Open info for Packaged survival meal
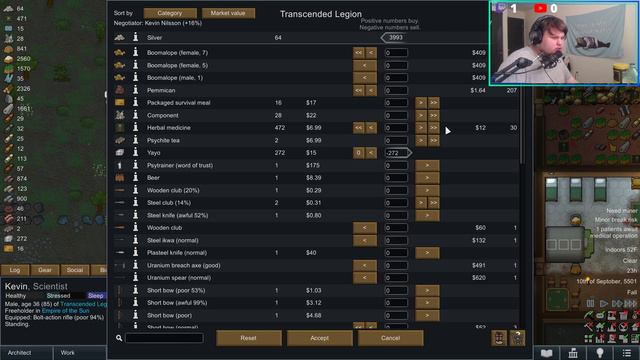The image size is (640, 360). (x=136, y=102)
